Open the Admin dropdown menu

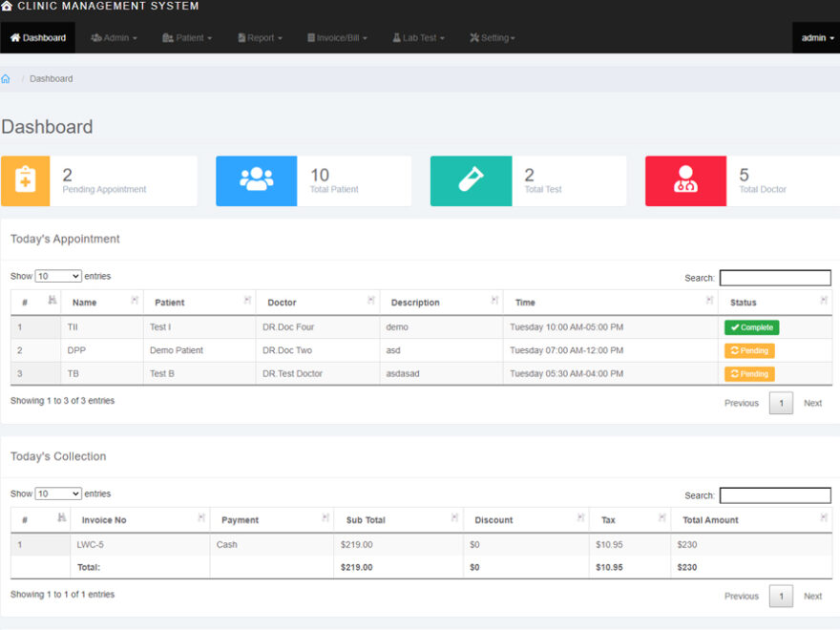[114, 38]
